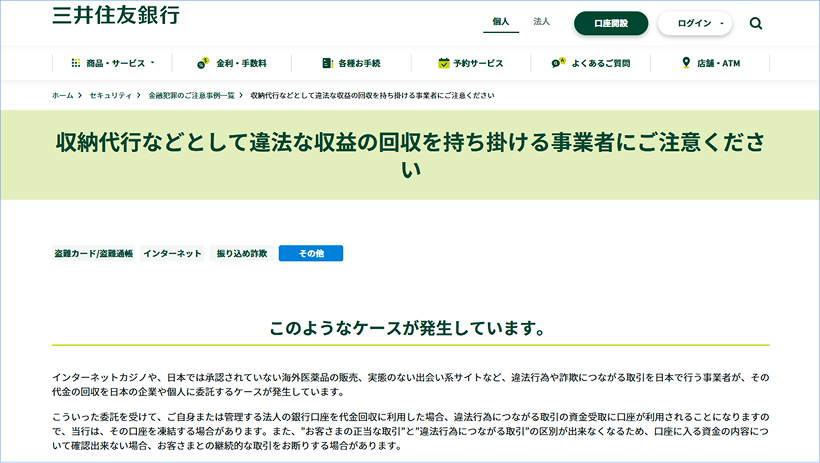Expand the 商品・サービス menu arrow
Viewport: 820px width, 463px height.
pyautogui.click(x=153, y=63)
